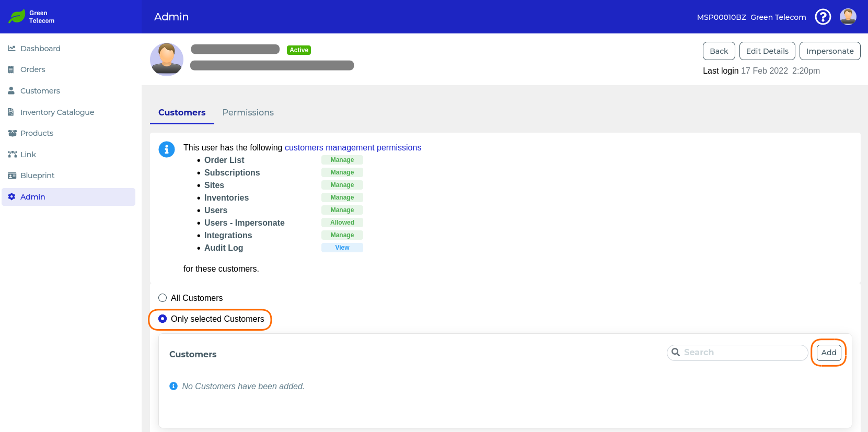Click the Manage badge for Inventories
Viewport: 868px width, 432px height.
click(342, 197)
